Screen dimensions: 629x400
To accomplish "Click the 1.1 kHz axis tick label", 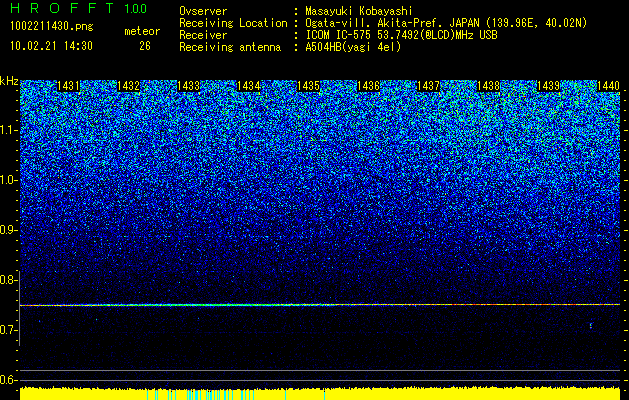I will pyautogui.click(x=8, y=130).
